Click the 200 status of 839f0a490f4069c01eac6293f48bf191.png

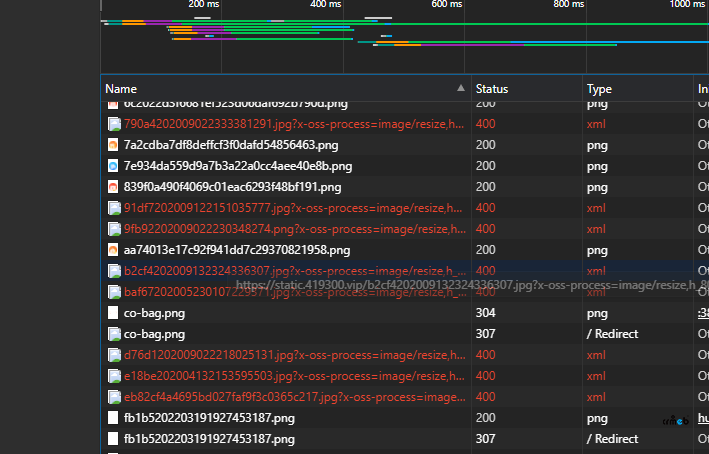[486, 187]
